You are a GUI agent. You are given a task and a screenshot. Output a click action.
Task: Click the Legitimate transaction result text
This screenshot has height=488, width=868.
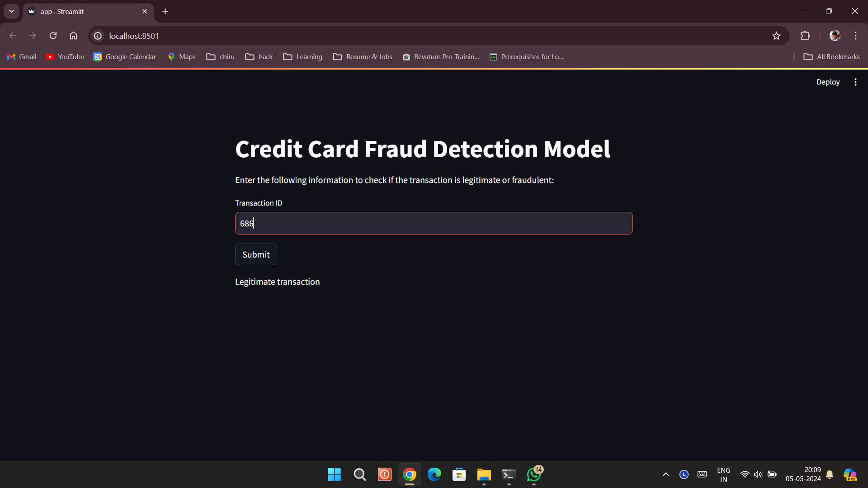277,282
